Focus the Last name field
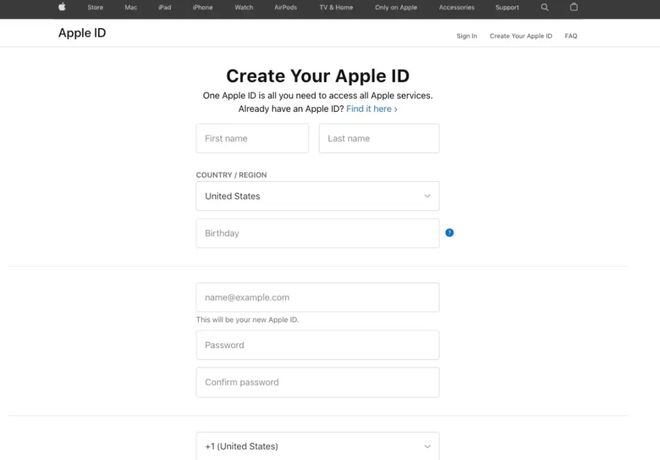The height and width of the screenshot is (460, 660). (379, 138)
